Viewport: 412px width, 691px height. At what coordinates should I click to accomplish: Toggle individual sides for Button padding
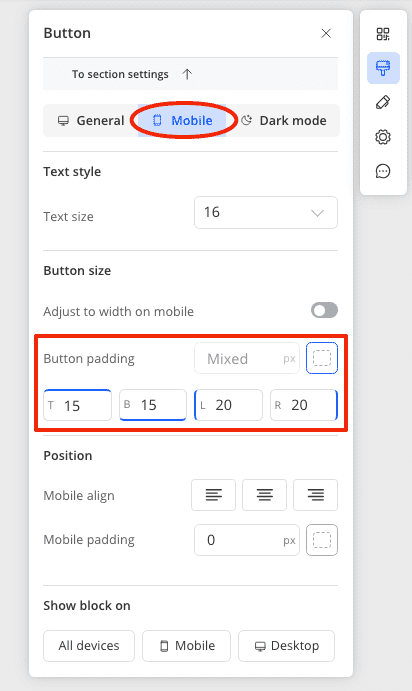322,358
